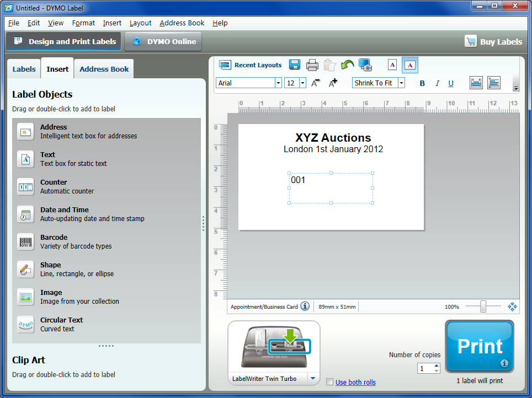Open the Address Book tab
532x398 pixels.
click(x=104, y=69)
